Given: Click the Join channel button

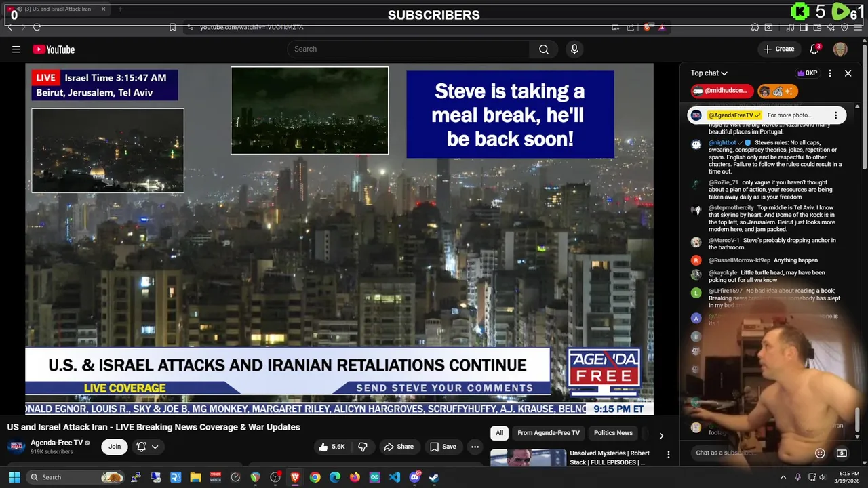Looking at the screenshot, I should pyautogui.click(x=115, y=447).
